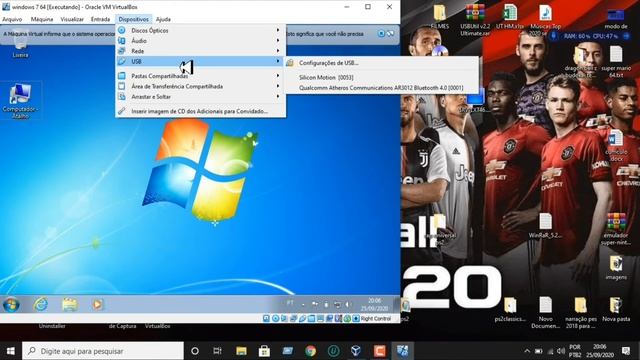
Task: Open File Explorer on host taskbar
Action: (x=241, y=351)
